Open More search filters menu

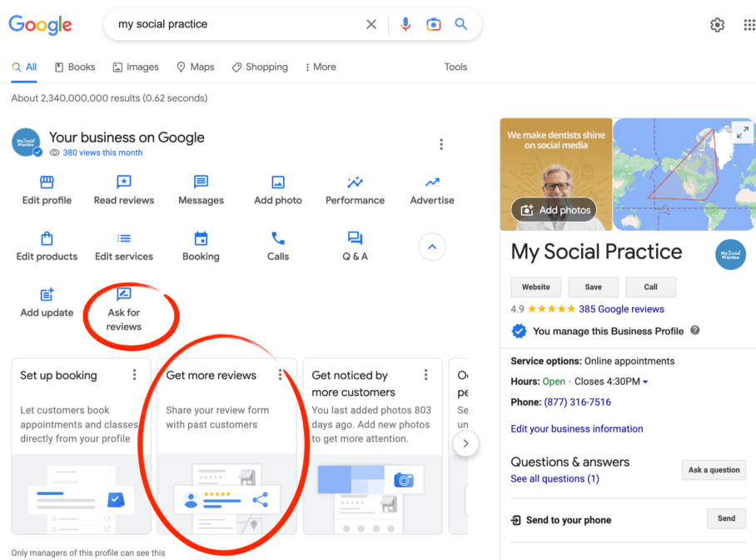coord(321,67)
